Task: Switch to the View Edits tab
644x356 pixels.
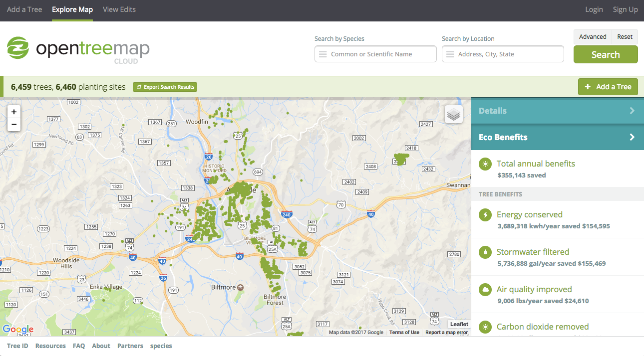Action: coord(119,9)
